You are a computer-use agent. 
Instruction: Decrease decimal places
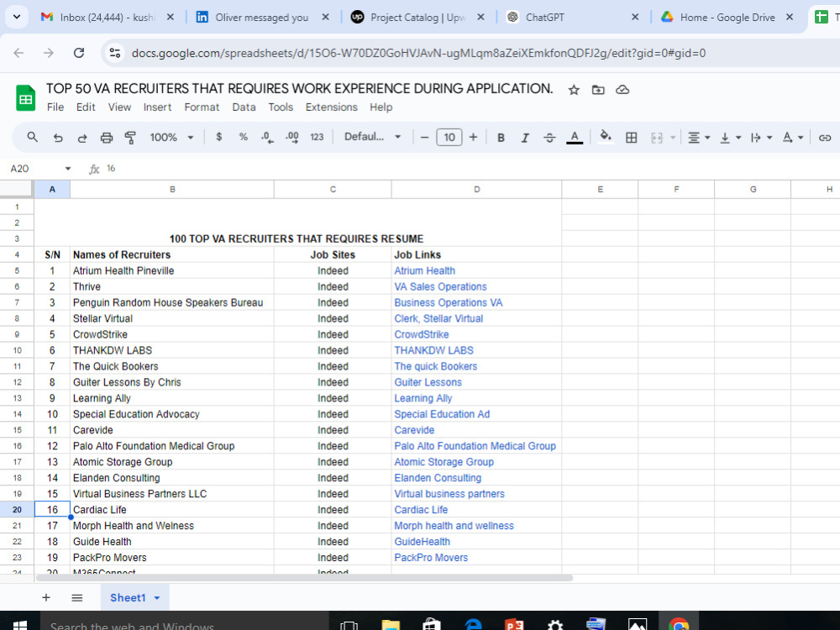267,138
